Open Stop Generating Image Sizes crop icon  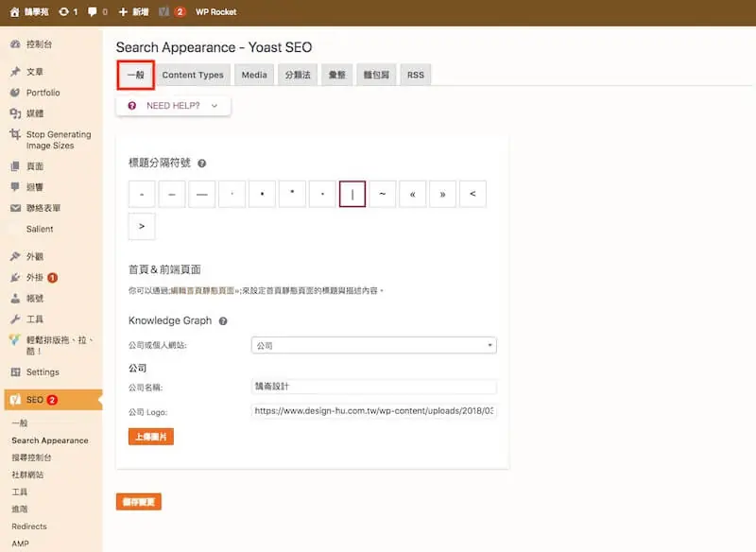coord(15,134)
